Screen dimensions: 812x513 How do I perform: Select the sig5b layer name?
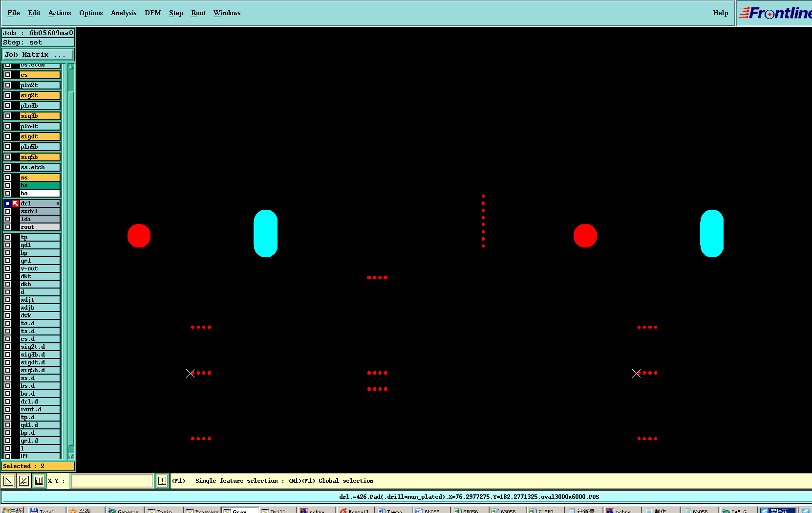point(40,157)
